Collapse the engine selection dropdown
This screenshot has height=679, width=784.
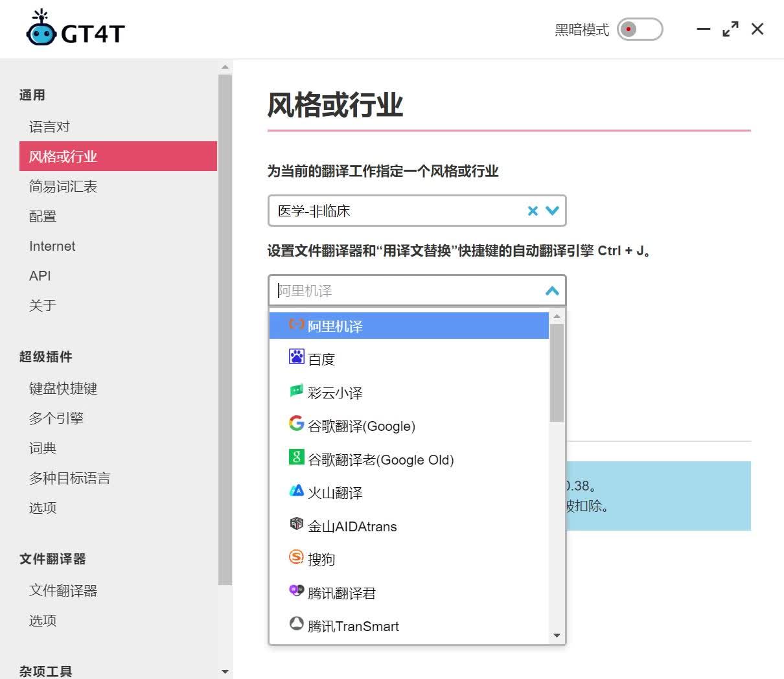pyautogui.click(x=552, y=291)
